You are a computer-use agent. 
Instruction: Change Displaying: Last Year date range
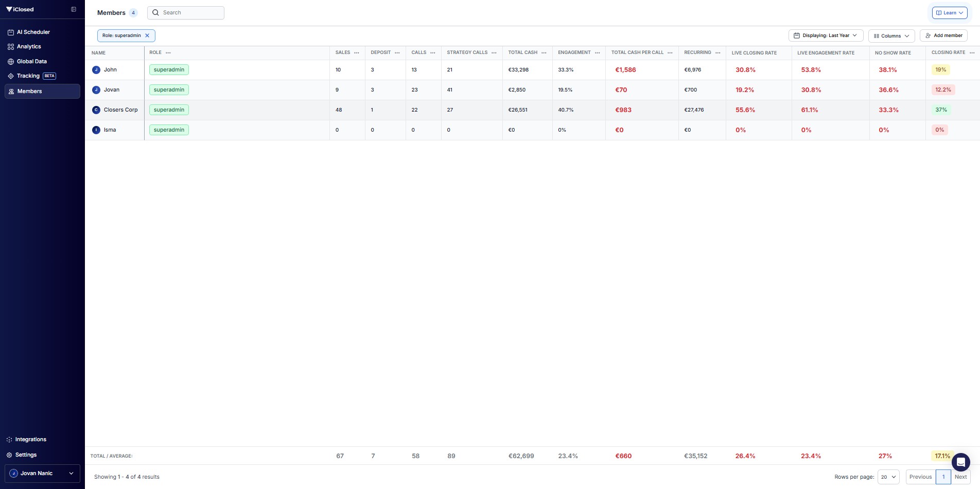tap(826, 35)
